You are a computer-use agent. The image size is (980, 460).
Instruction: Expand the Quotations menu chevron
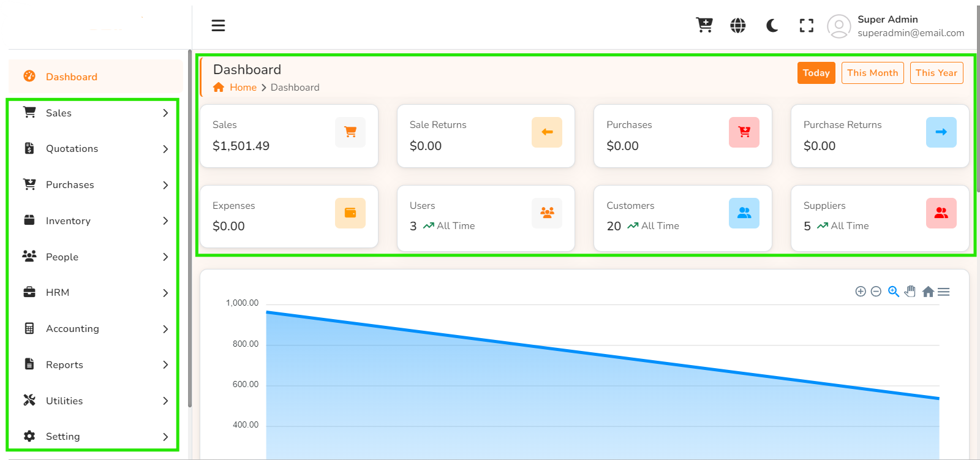click(165, 149)
